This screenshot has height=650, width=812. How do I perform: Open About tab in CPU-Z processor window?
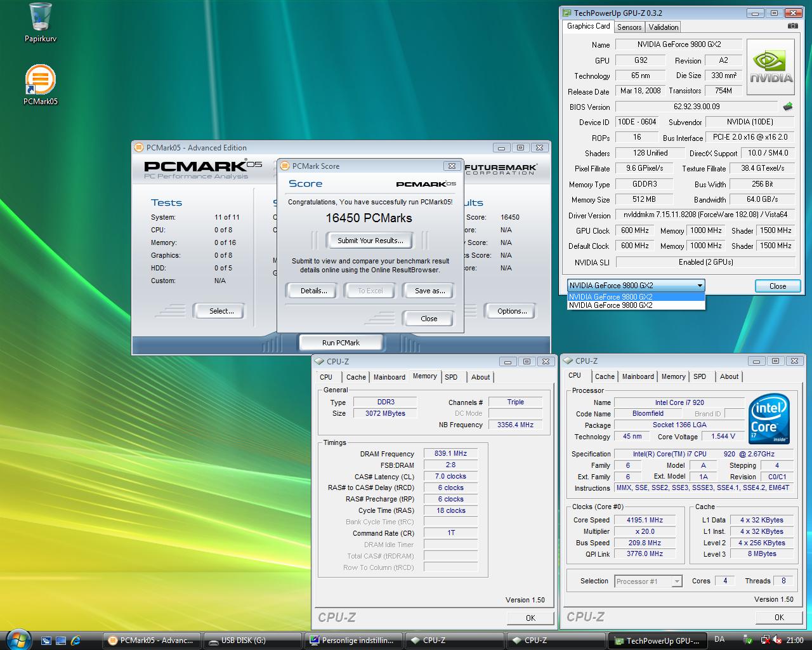click(x=730, y=376)
